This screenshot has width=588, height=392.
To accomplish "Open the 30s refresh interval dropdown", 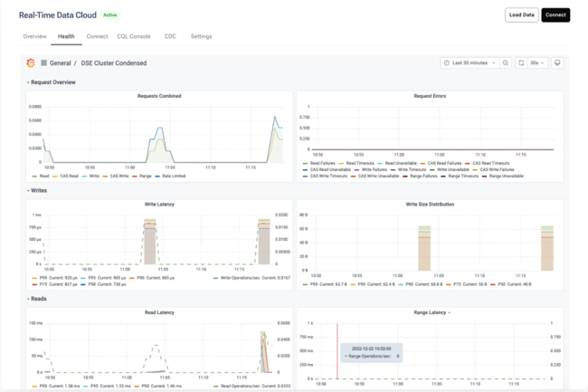I will 537,63.
